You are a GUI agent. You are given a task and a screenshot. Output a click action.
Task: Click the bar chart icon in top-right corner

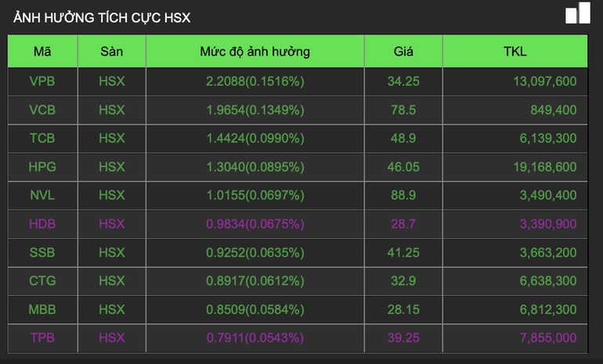[577, 14]
